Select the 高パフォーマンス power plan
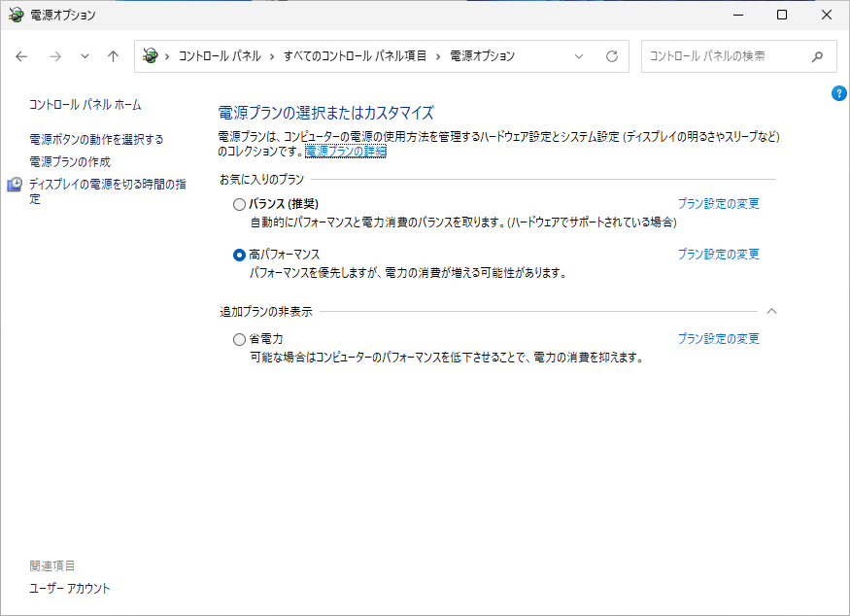 pyautogui.click(x=240, y=255)
